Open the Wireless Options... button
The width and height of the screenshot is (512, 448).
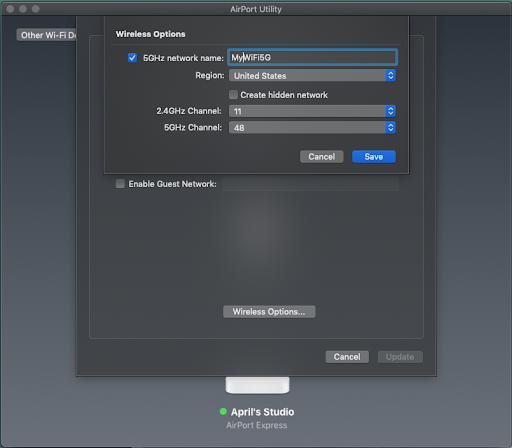[269, 312]
